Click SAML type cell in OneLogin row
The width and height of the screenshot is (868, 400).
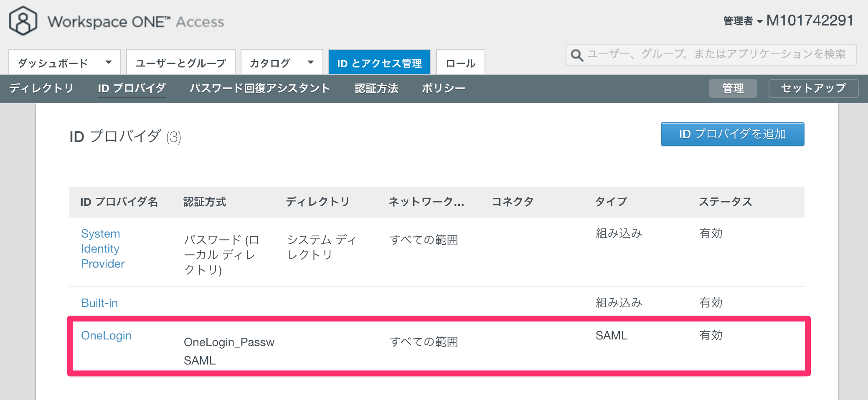(612, 335)
